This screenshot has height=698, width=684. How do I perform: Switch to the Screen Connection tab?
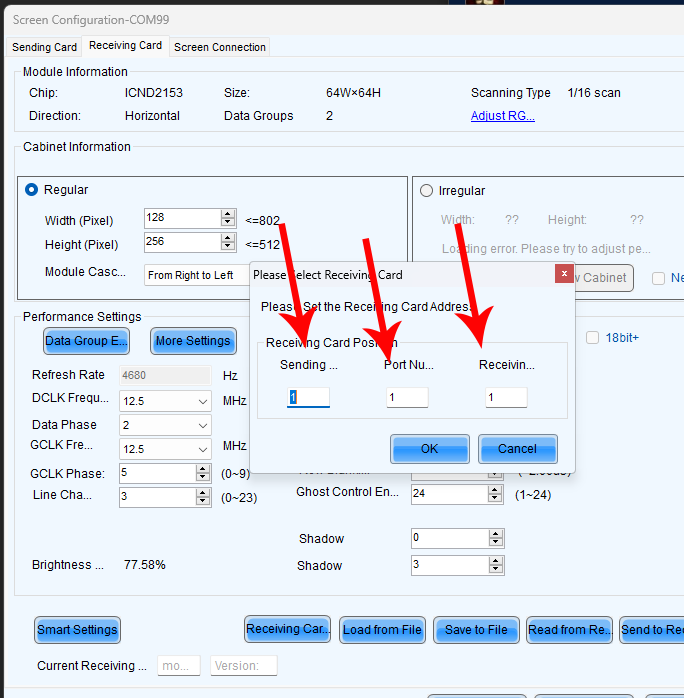click(220, 47)
